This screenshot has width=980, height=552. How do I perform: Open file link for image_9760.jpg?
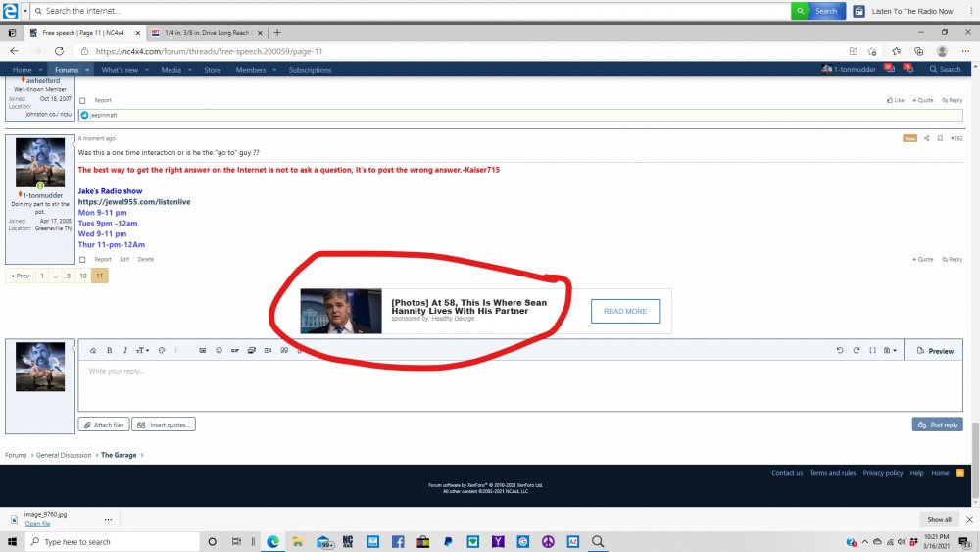[x=37, y=524]
